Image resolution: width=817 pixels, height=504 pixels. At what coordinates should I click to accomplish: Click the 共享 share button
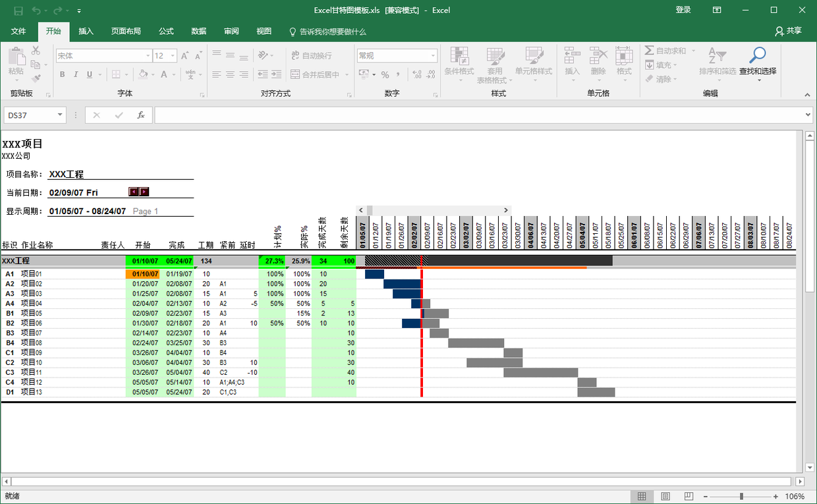tap(789, 31)
